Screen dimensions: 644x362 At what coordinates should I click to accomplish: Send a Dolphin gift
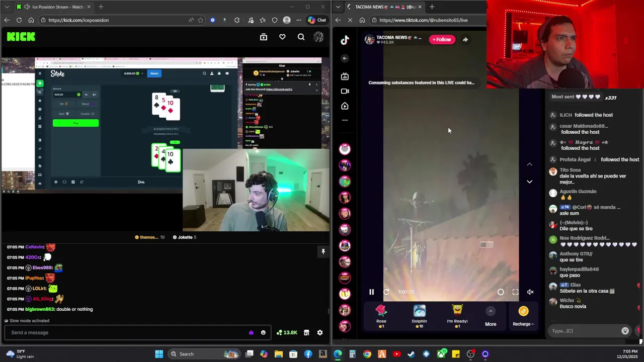point(419,317)
